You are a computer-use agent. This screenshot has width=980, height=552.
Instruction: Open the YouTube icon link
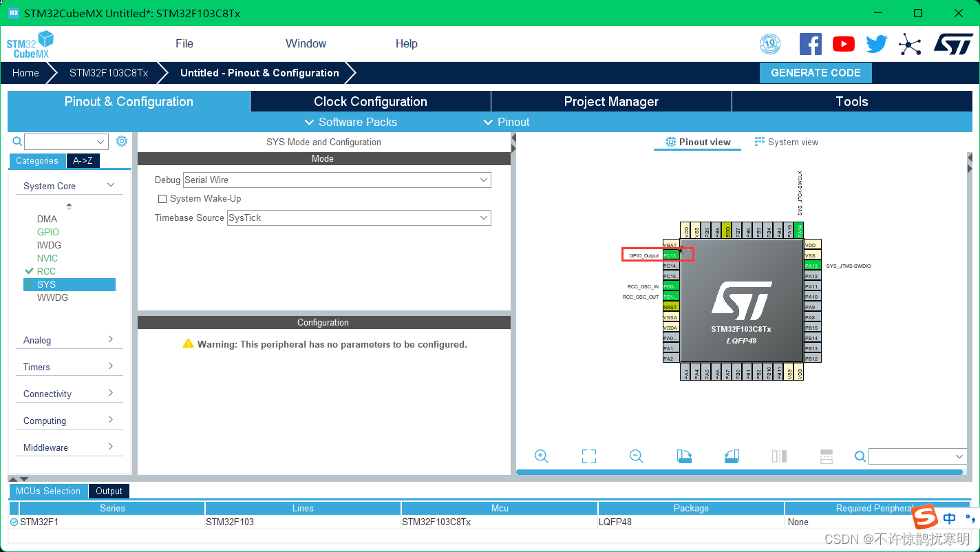844,44
